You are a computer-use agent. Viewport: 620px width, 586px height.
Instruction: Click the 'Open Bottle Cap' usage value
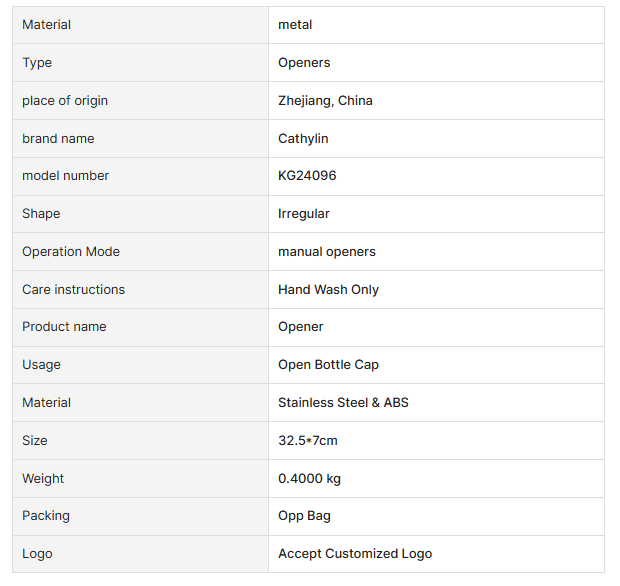(328, 365)
